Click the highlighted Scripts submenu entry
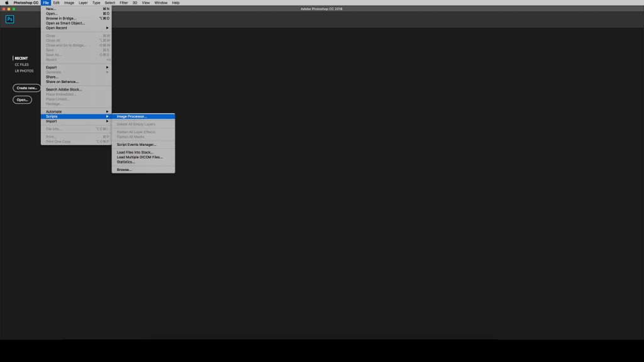This screenshot has height=362, width=644. coord(76,116)
